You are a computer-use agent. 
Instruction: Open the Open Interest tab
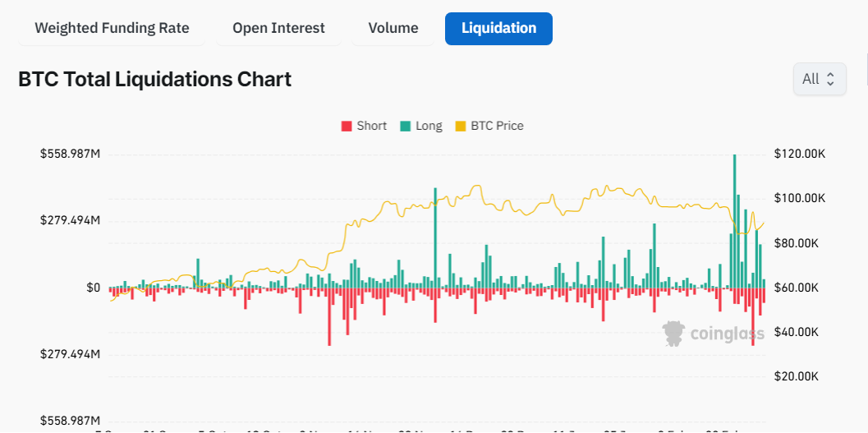pyautogui.click(x=278, y=28)
